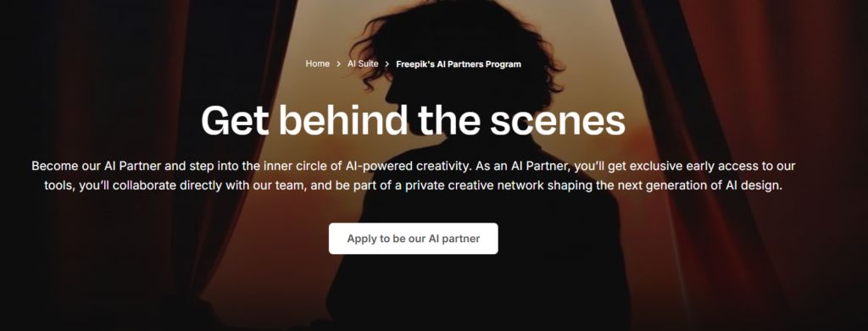Click the word 'Get' in the headline
Image resolution: width=868 pixels, height=331 pixels.
(x=236, y=120)
